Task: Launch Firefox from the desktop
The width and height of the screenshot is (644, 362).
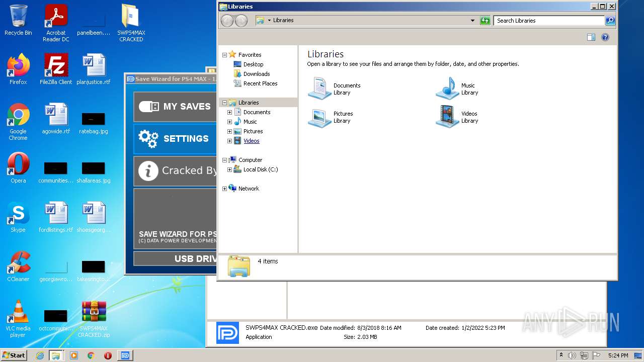Action: pos(18,69)
